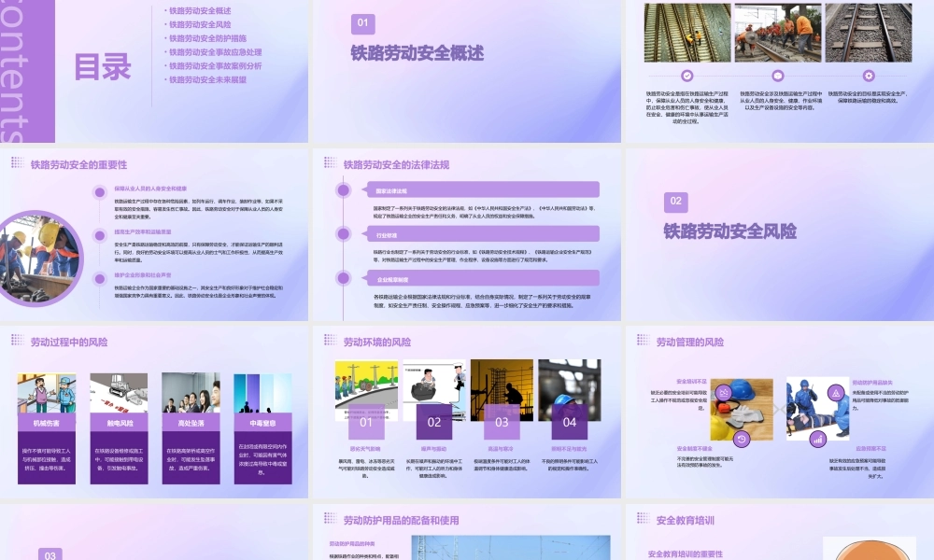The width and height of the screenshot is (934, 560).
Task: Click the 02 number box over the noise cartoon
Action: tap(433, 422)
